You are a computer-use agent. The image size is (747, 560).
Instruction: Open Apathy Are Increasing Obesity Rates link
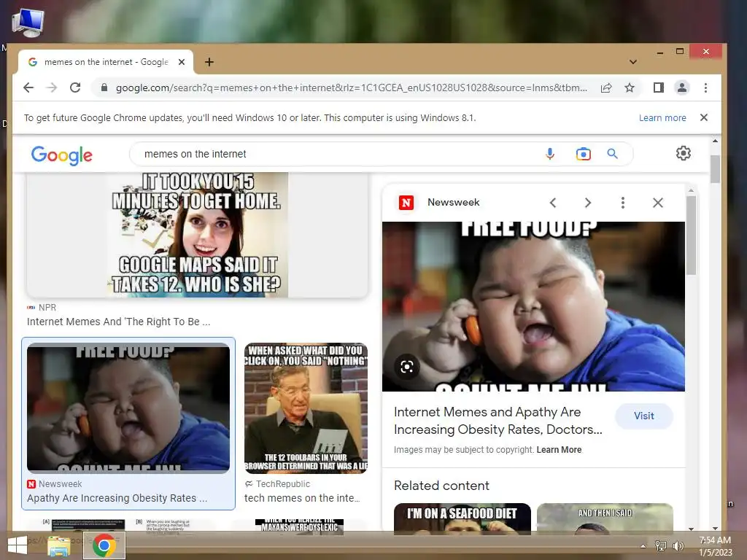(x=117, y=498)
